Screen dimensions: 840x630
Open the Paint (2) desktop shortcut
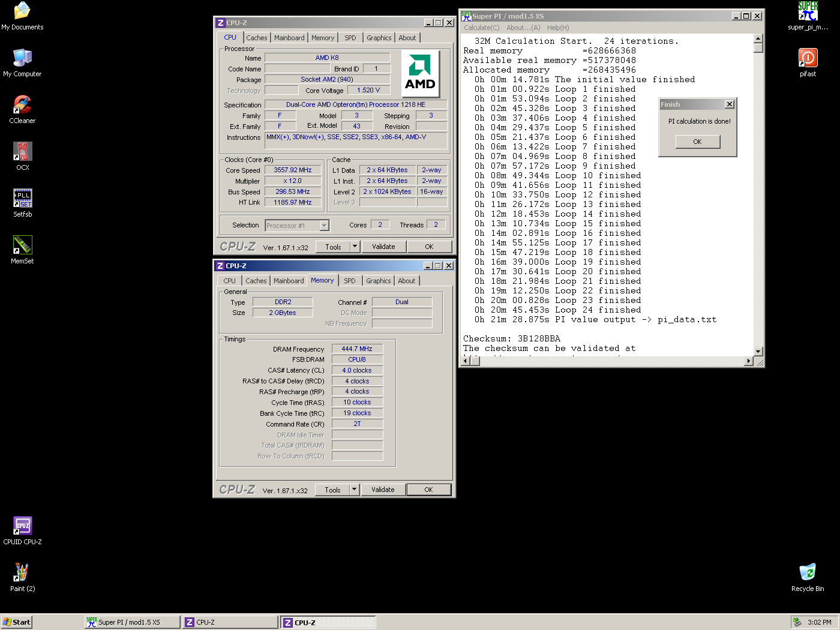[x=22, y=578]
